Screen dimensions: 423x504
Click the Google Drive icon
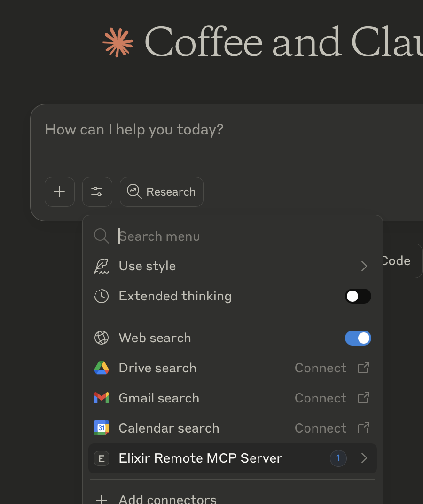click(101, 368)
